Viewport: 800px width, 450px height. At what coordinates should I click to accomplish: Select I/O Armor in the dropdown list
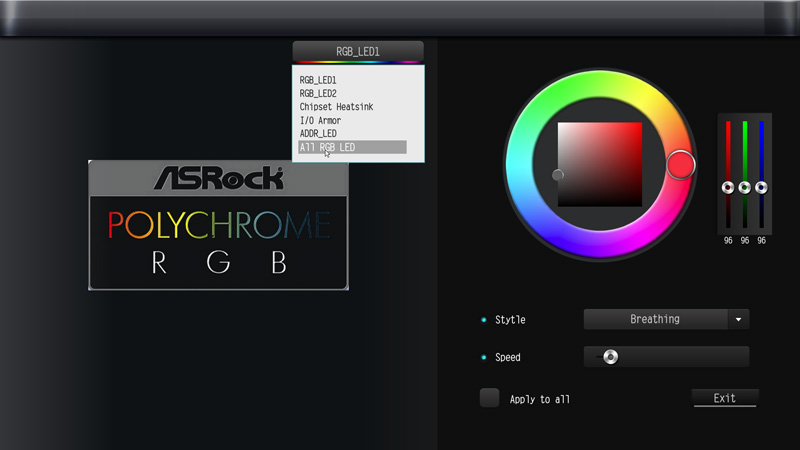point(320,120)
